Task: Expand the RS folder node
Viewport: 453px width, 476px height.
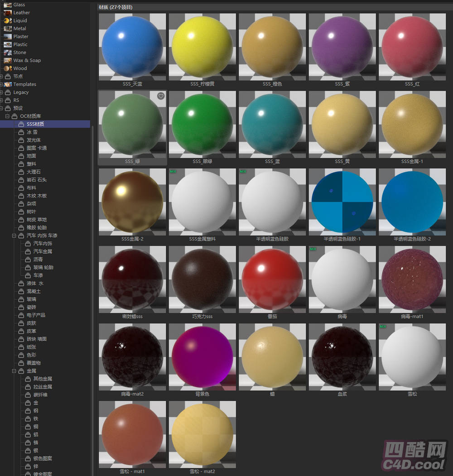Action: [1, 101]
